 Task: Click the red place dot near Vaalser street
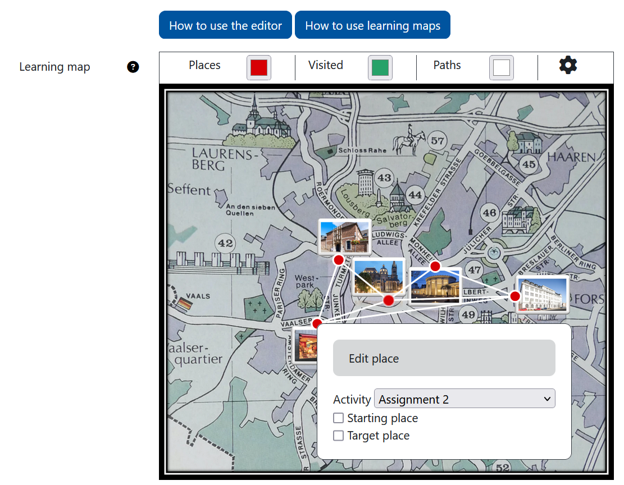[x=317, y=323]
